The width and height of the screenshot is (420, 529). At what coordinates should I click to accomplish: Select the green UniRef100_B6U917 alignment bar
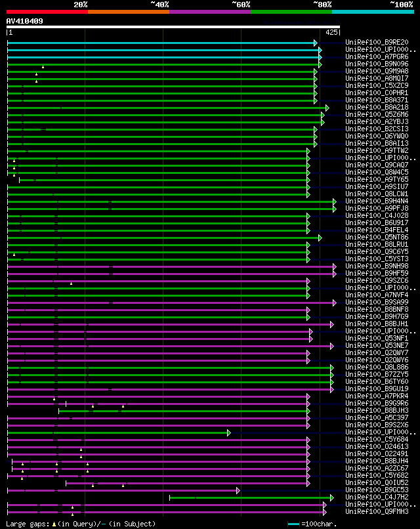[159, 223]
